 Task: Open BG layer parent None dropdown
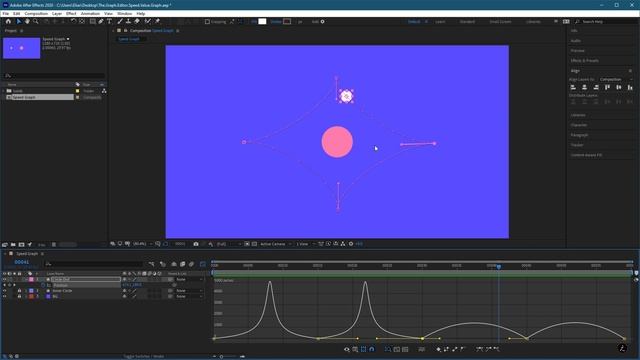coord(189,296)
